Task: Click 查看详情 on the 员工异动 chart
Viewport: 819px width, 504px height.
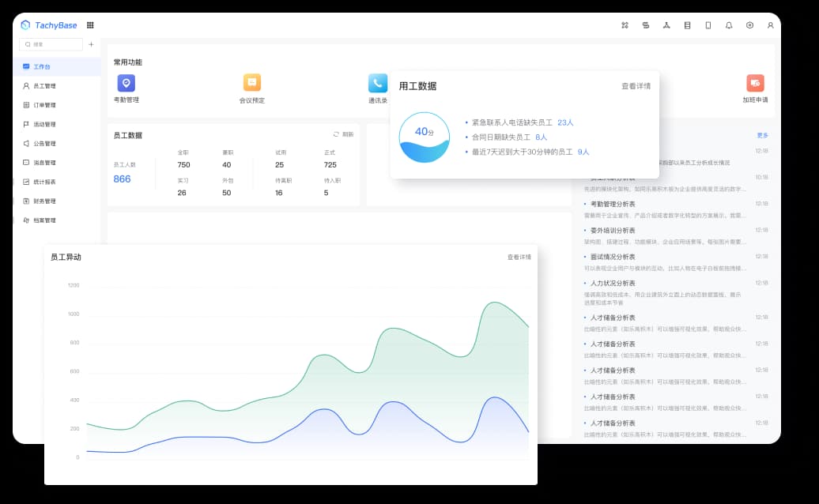Action: tap(519, 258)
